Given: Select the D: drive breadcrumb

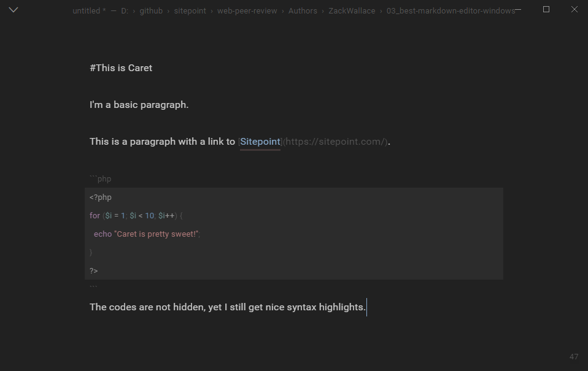Looking at the screenshot, I should coord(125,10).
